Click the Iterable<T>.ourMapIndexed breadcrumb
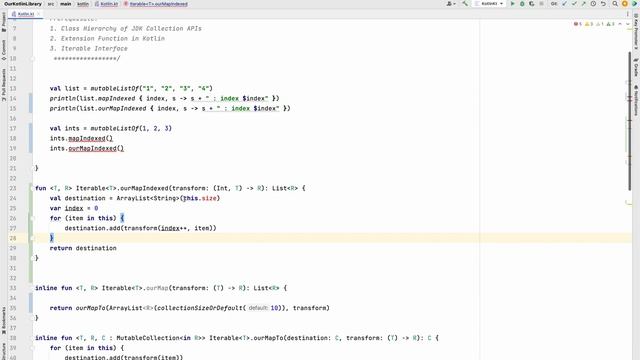Screen dimensions: 640x360 point(156,4)
